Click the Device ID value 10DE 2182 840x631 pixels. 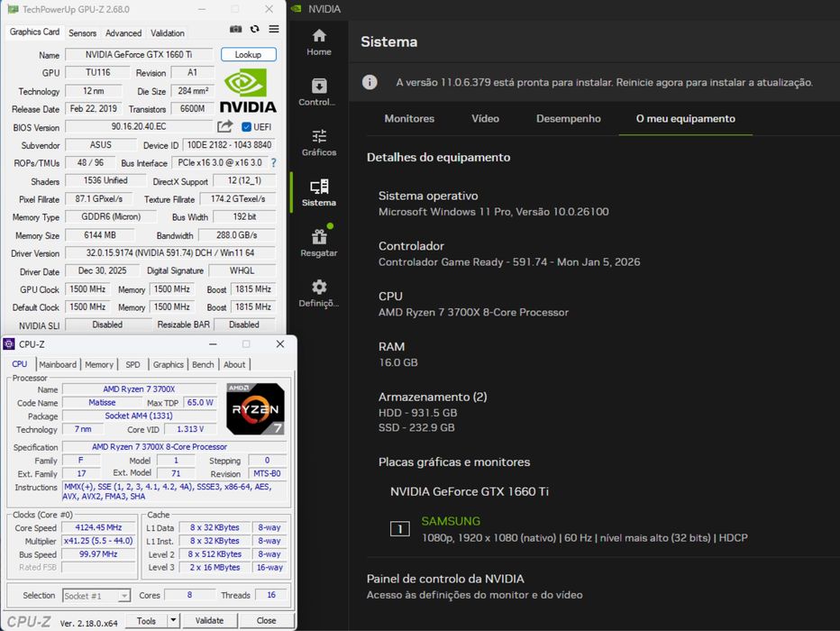click(x=229, y=144)
